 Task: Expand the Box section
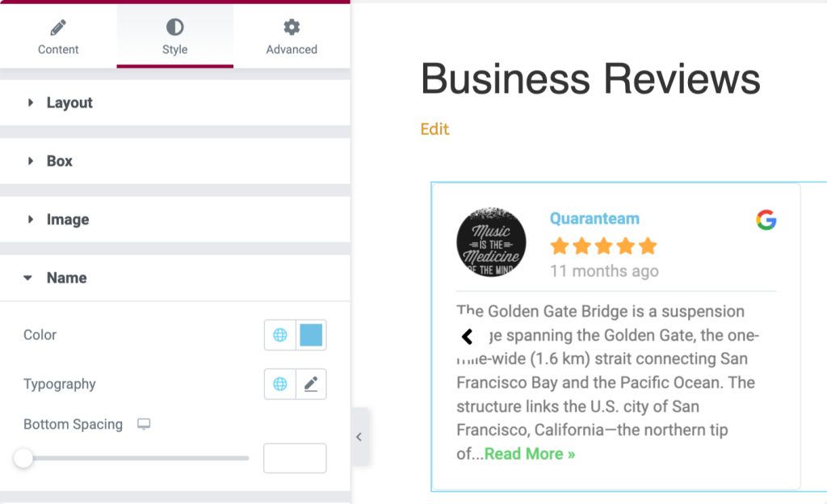59,161
